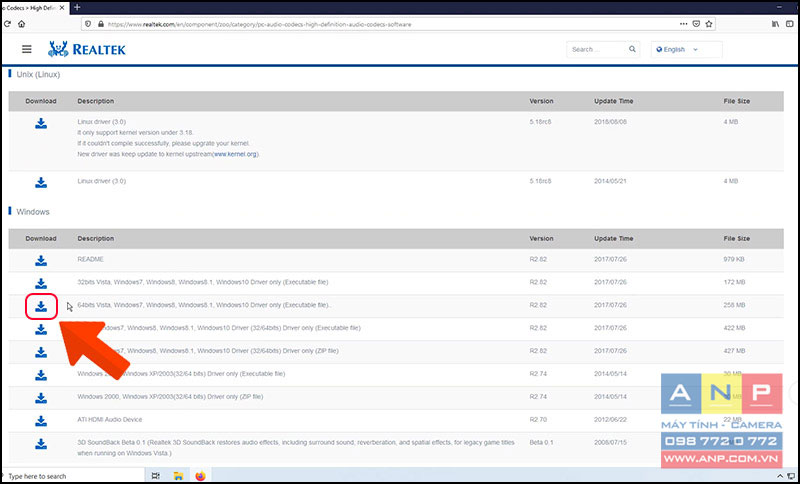This screenshot has height=484, width=800.
Task: Click version 5.18rc8 of the 2018 Linux driver
Action: (540, 122)
